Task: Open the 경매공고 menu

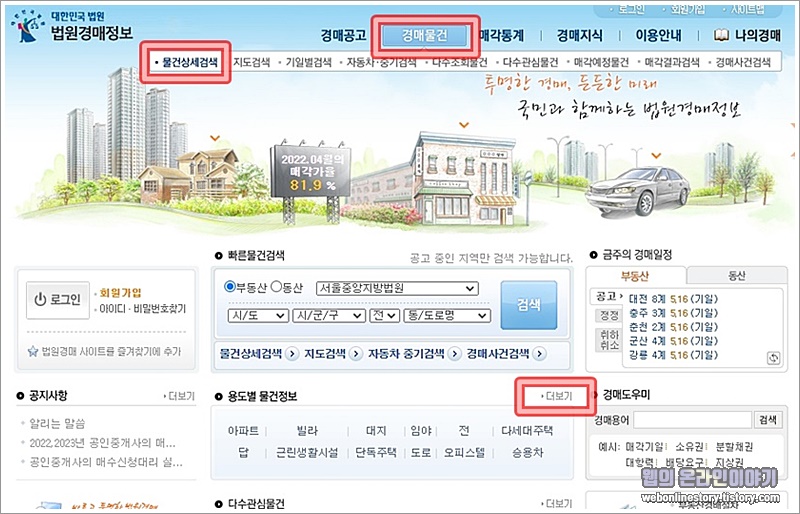Action: [x=343, y=35]
